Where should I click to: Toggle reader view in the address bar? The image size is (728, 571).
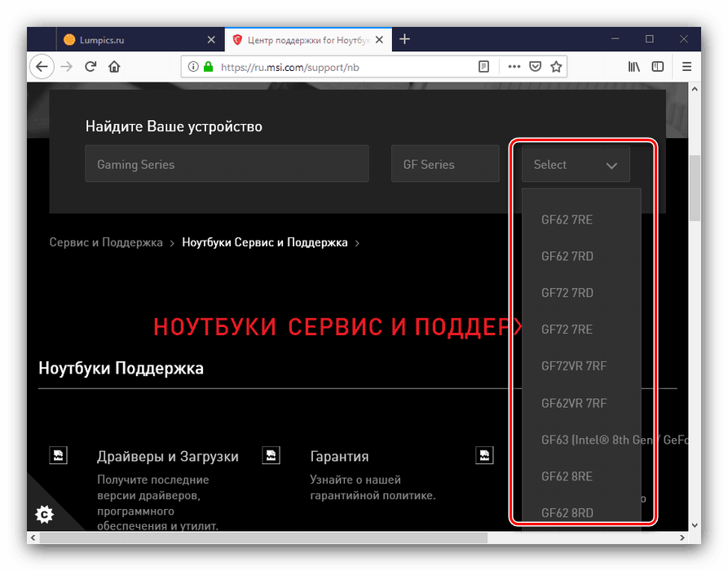(x=483, y=67)
